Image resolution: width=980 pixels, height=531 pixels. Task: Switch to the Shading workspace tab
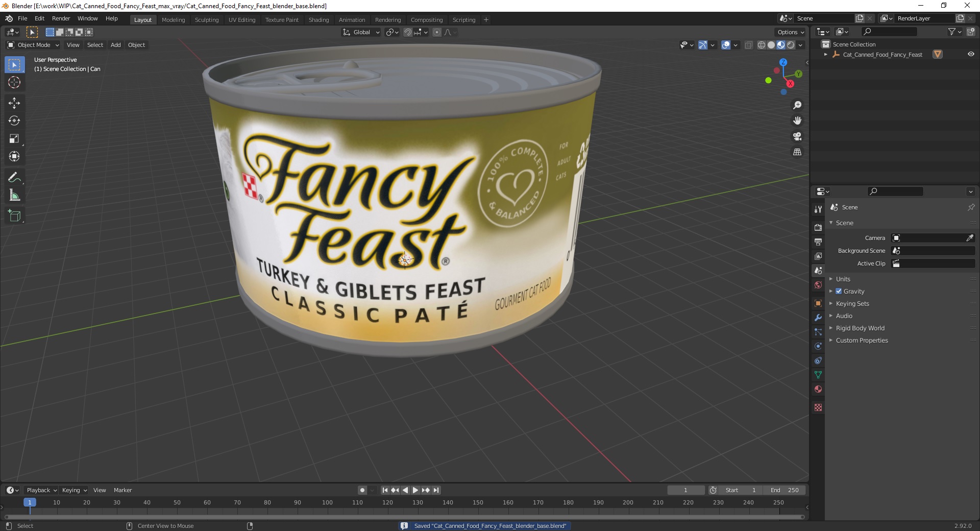318,20
